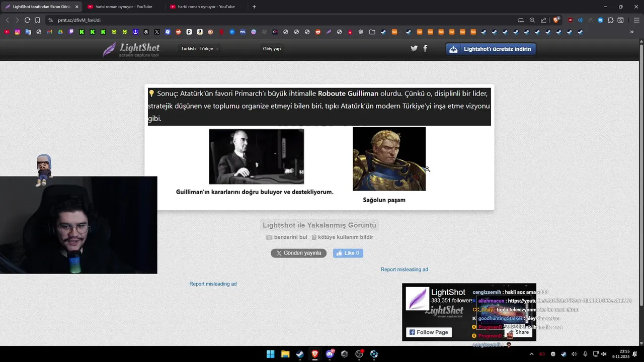This screenshot has height=362, width=644.
Task: Bookmark this page
Action: [37, 20]
